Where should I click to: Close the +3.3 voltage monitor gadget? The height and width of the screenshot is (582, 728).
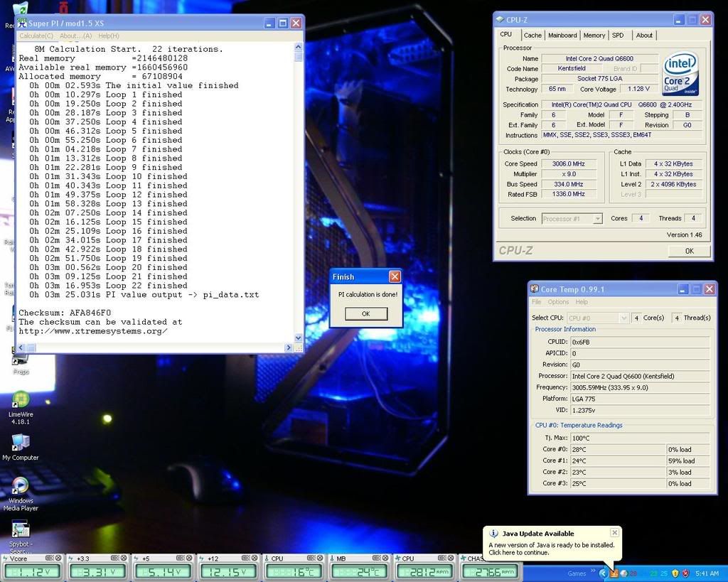[124, 558]
